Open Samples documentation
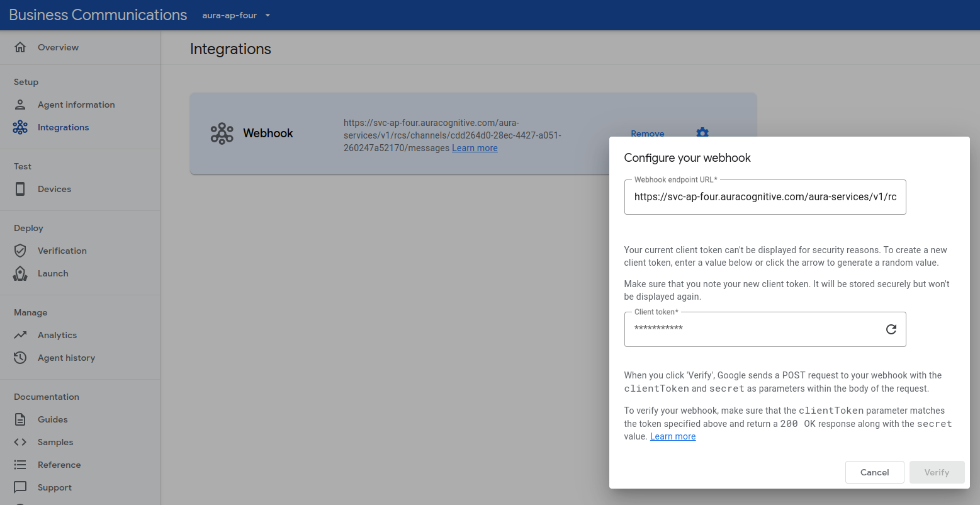 [x=55, y=442]
